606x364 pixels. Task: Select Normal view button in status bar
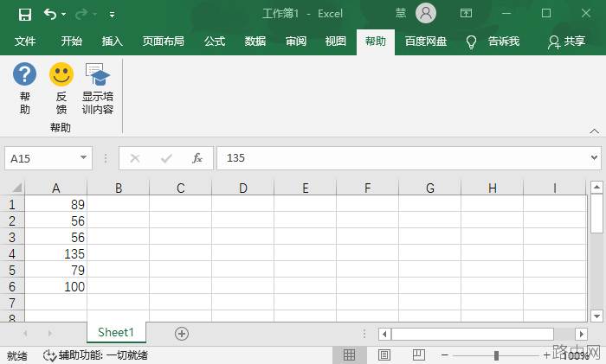click(x=350, y=354)
